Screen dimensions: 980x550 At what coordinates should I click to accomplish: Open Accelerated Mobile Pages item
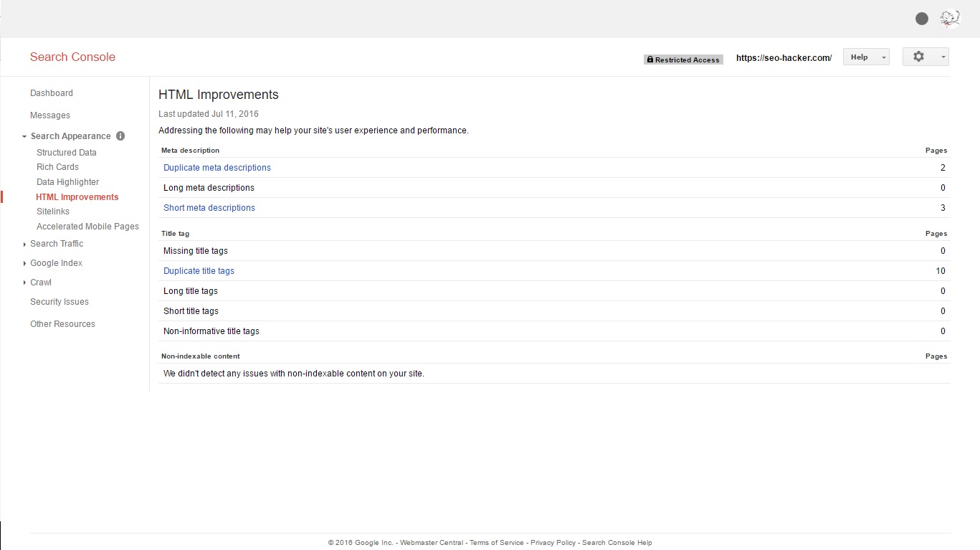tap(87, 227)
